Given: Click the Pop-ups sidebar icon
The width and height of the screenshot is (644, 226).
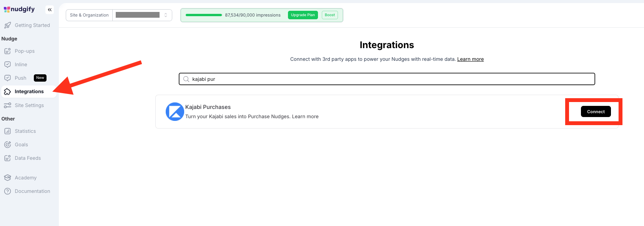Looking at the screenshot, I should [x=7, y=51].
